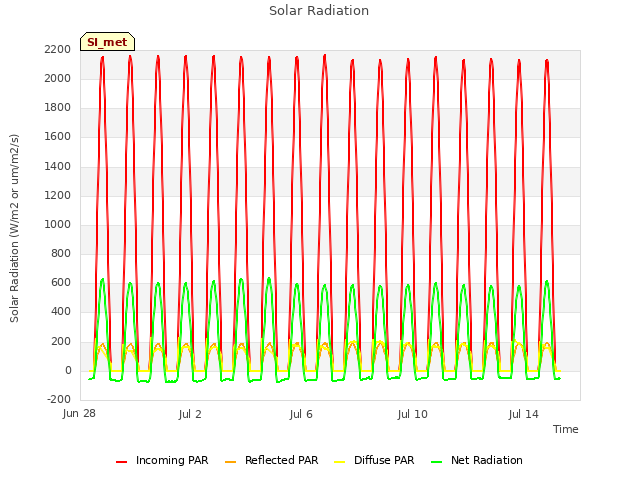The image size is (640, 480).
Task: Click the 2000 y-axis tick value
Action: click(x=58, y=78)
